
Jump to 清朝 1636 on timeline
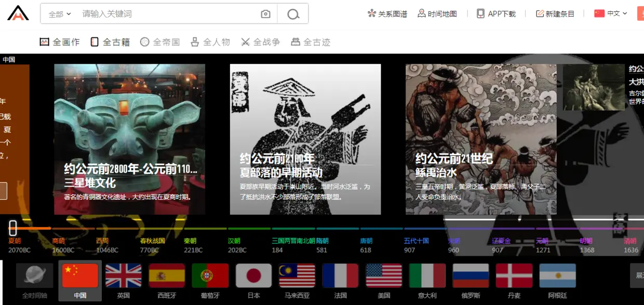coord(631,245)
